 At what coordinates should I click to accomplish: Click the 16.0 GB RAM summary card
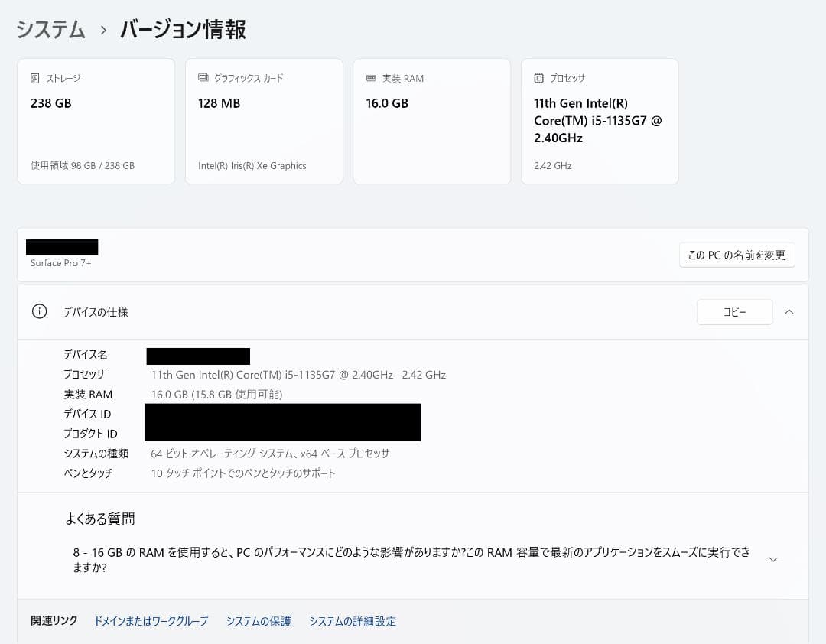tap(431, 121)
